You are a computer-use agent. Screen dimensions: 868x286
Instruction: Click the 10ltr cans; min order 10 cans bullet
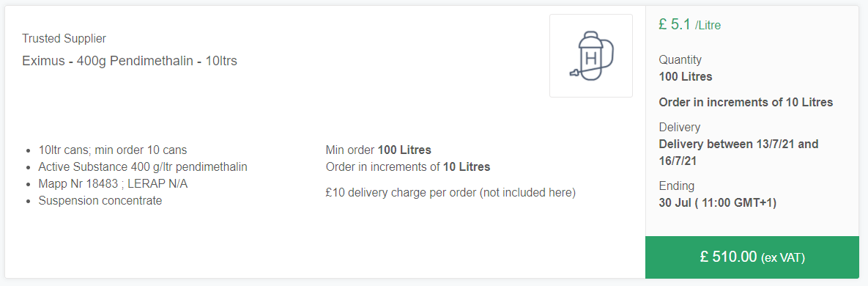pos(112,150)
